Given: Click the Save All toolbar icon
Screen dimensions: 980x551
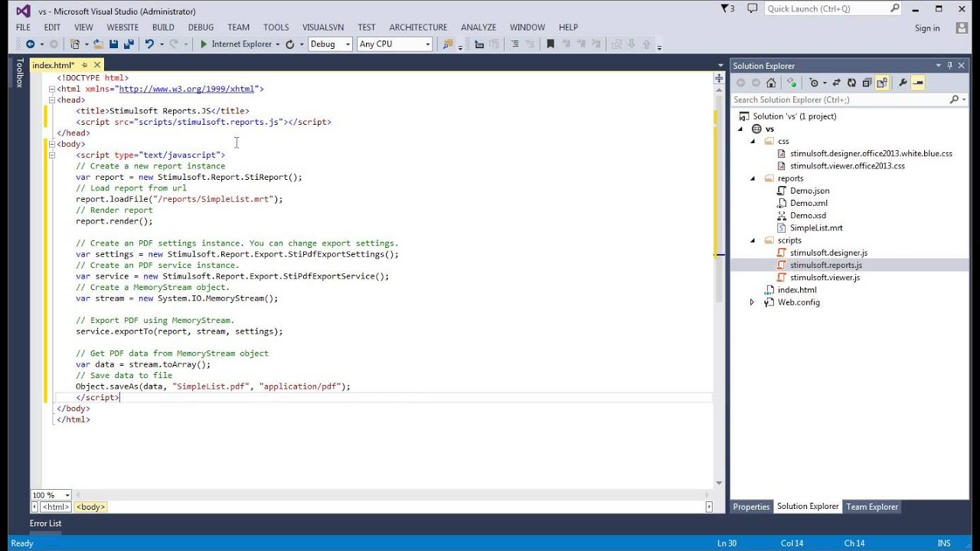Looking at the screenshot, I should [129, 44].
